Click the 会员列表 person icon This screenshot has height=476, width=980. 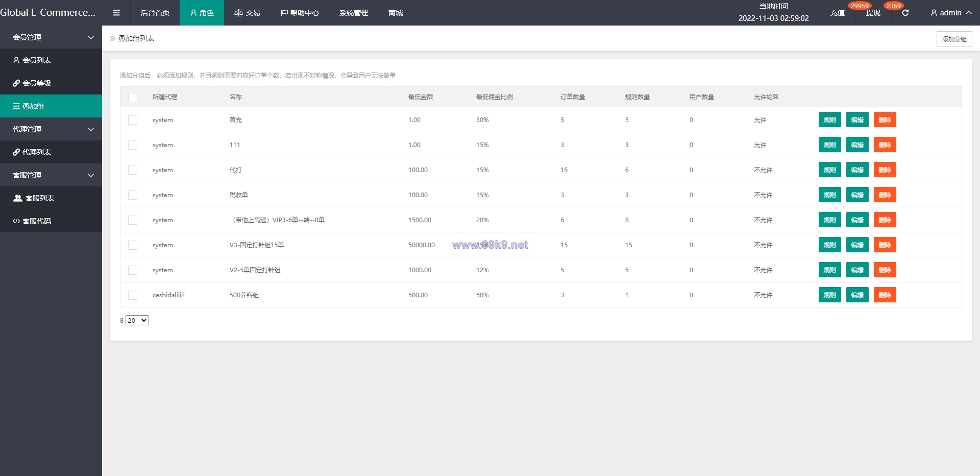[16, 60]
